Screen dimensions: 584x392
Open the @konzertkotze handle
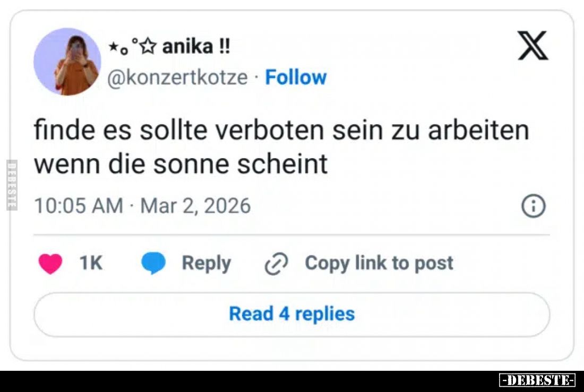pyautogui.click(x=177, y=77)
